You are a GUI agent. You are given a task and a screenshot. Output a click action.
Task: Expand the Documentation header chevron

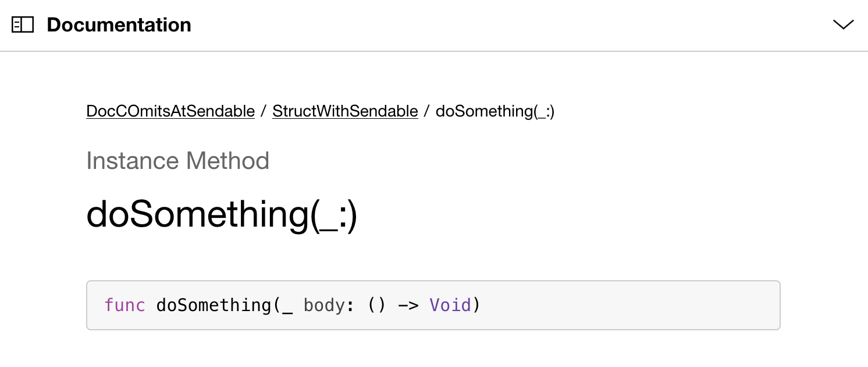click(x=843, y=24)
